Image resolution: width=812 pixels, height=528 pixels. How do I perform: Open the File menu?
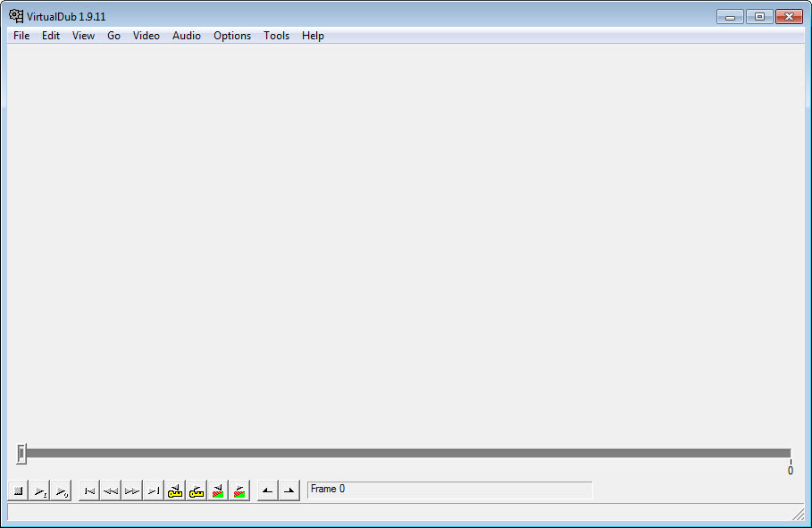point(21,36)
